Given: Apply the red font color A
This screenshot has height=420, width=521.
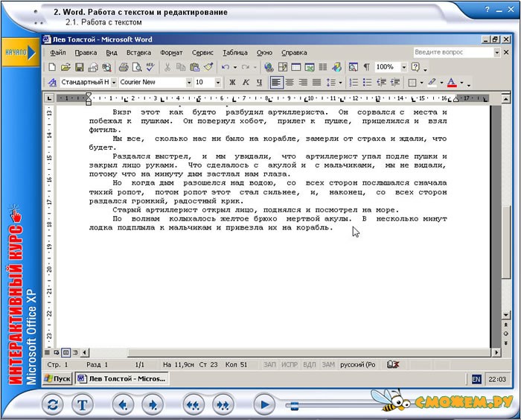Looking at the screenshot, I should coord(452,83).
